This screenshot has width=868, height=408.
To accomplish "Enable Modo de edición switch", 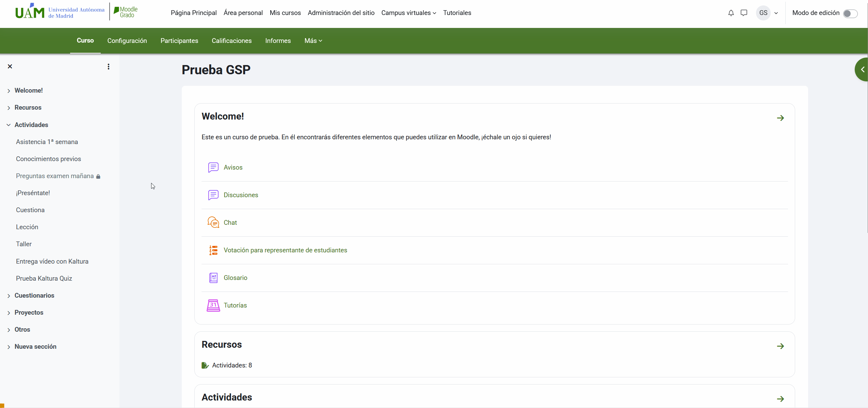I will (850, 13).
